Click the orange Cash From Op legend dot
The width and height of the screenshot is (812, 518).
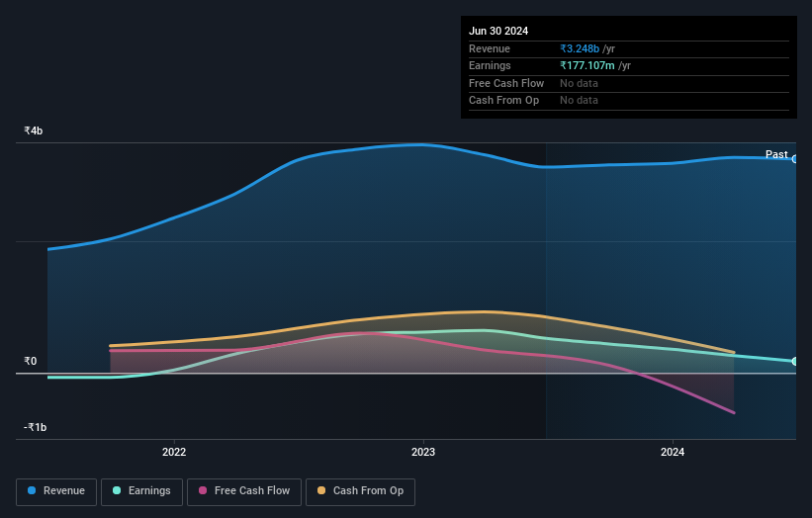pos(321,490)
